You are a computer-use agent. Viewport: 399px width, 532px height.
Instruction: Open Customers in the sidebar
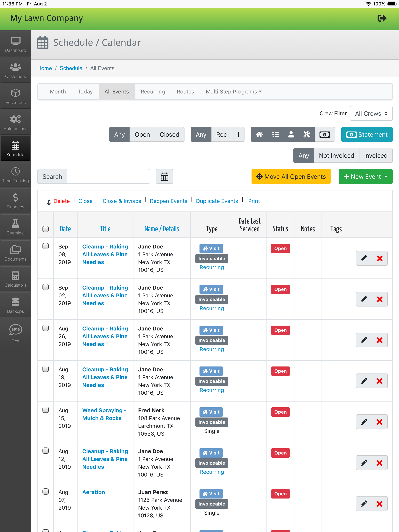pos(15,71)
